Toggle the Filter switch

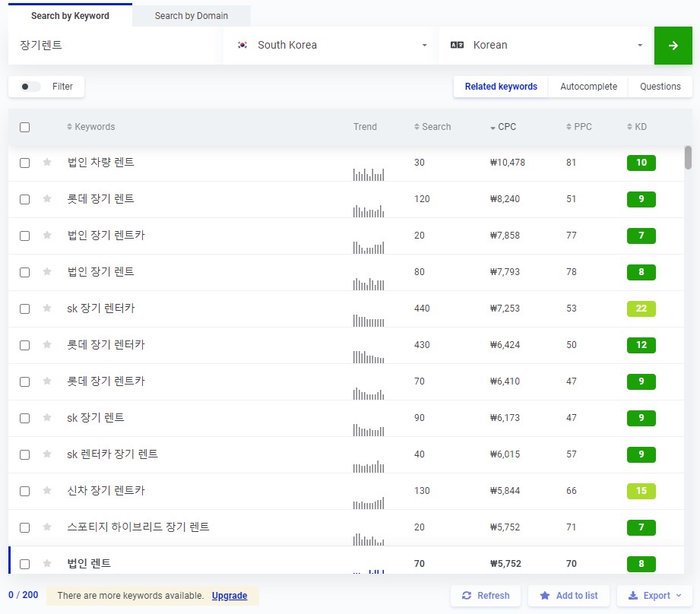point(30,87)
